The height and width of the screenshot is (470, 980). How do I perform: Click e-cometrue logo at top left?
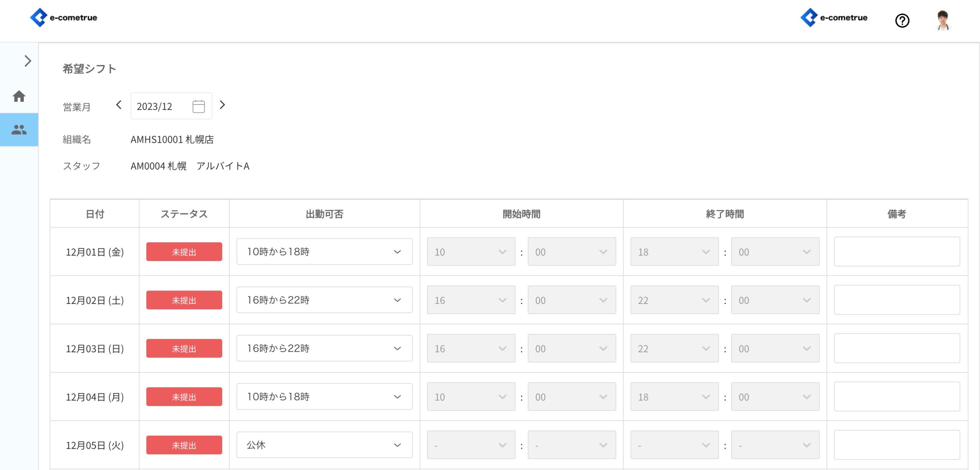click(x=64, y=18)
